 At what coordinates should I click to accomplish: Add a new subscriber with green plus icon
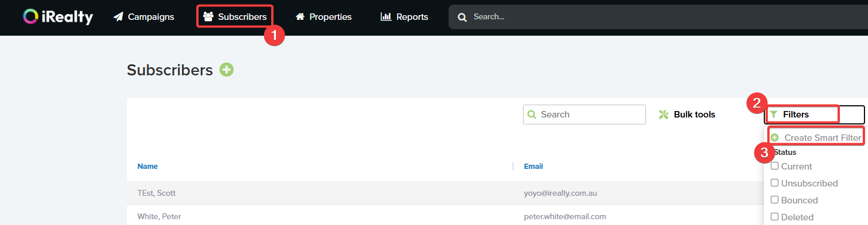pos(227,70)
